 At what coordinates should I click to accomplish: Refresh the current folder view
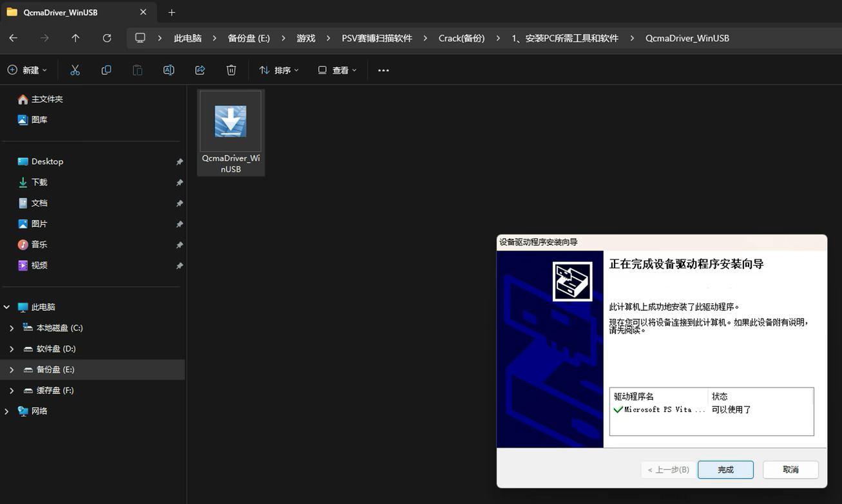107,38
